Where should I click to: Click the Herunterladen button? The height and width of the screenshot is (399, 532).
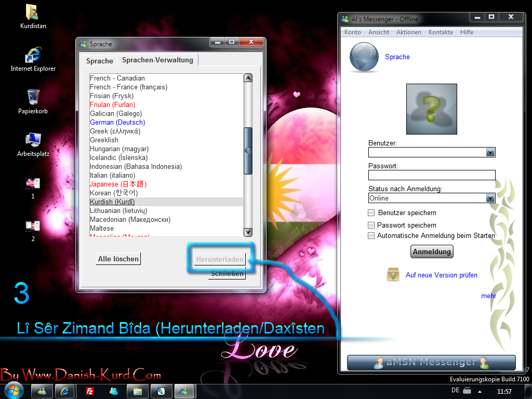point(220,260)
